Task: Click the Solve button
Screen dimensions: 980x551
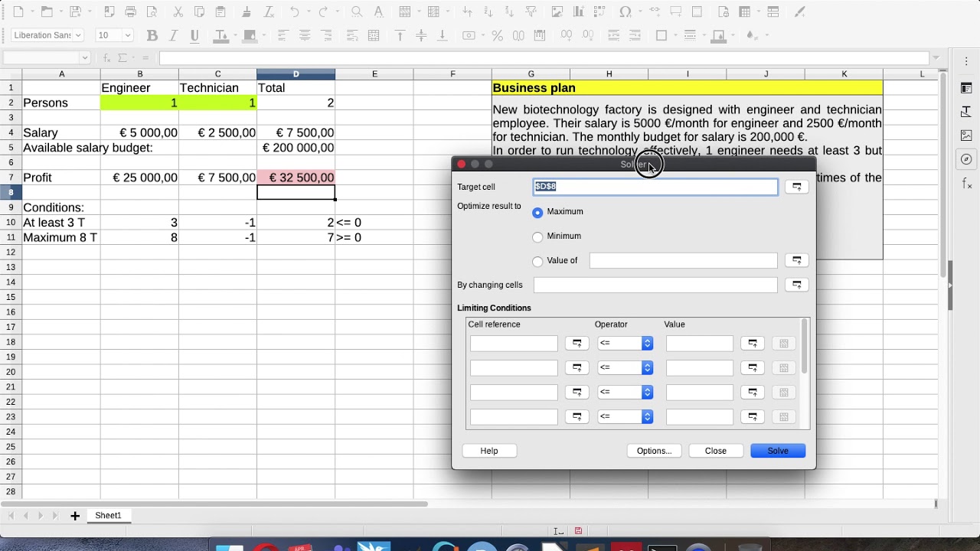Action: 778,451
